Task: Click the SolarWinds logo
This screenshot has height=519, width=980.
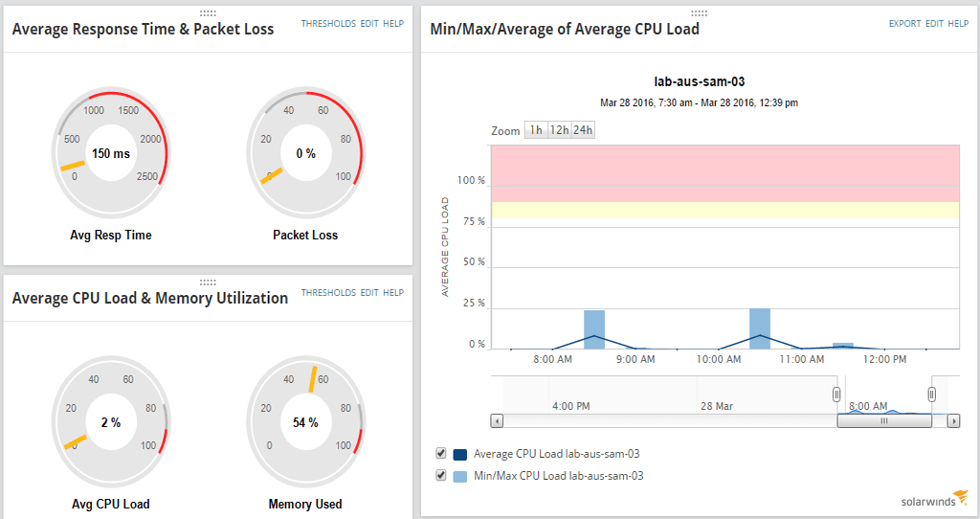Action: pyautogui.click(x=934, y=499)
